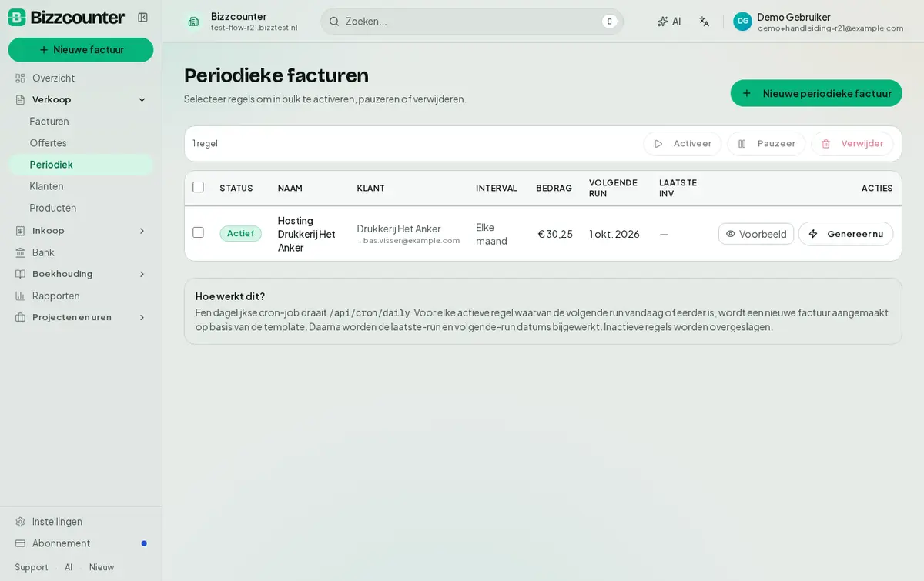The image size is (924, 581).
Task: Click the lightning bolt icon in Genereer nu
Action: 813,234
